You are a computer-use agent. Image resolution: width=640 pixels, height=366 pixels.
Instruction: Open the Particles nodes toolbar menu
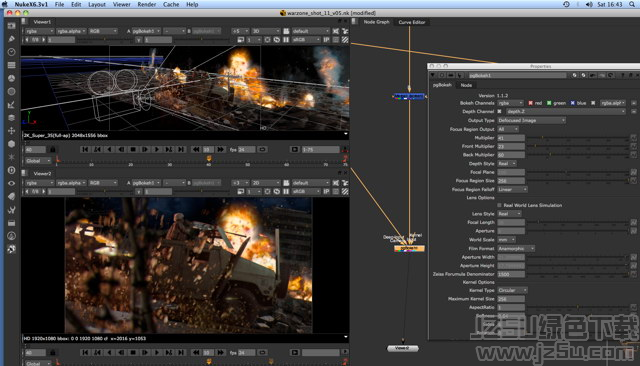[x=11, y=157]
